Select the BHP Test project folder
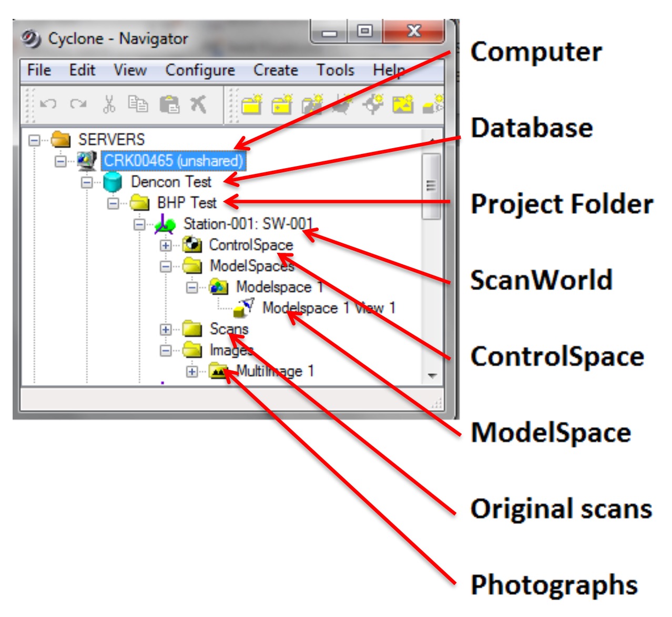 (x=187, y=203)
